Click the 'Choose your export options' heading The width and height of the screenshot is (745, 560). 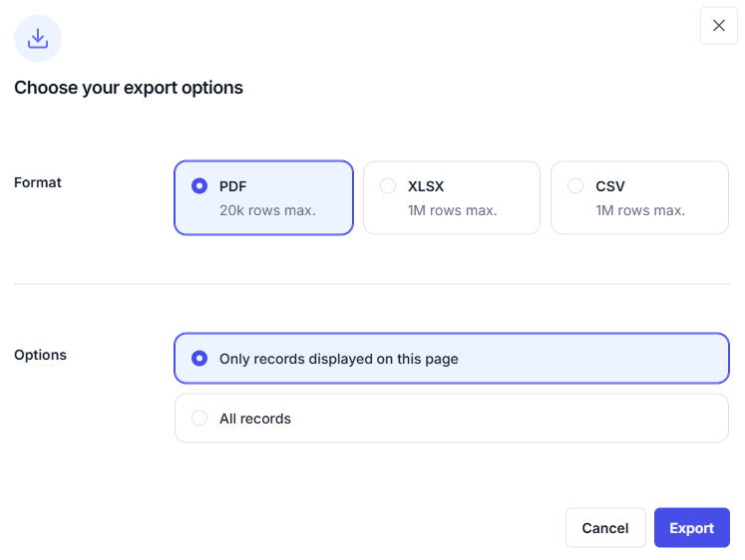[x=129, y=88]
